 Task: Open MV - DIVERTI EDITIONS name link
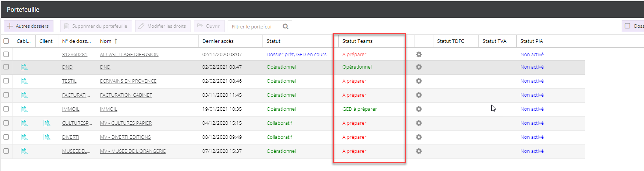(x=125, y=137)
